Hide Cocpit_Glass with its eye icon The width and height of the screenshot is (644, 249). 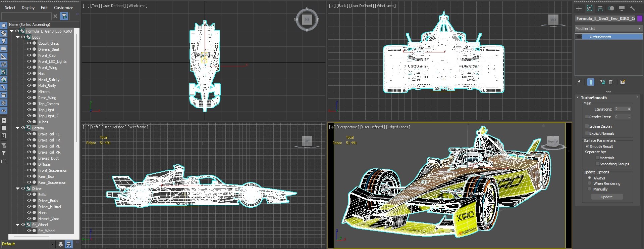pos(29,43)
